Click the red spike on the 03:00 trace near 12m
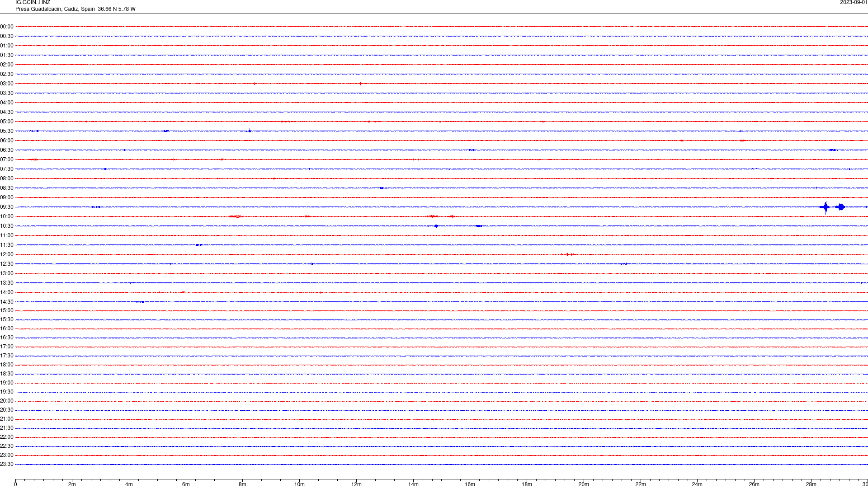This screenshot has height=488, width=868. [x=360, y=84]
